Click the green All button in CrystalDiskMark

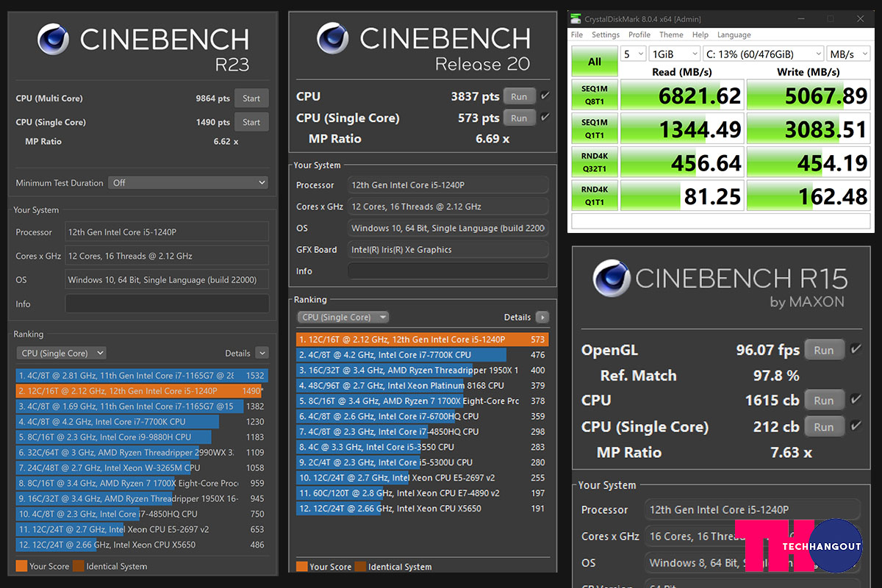595,62
